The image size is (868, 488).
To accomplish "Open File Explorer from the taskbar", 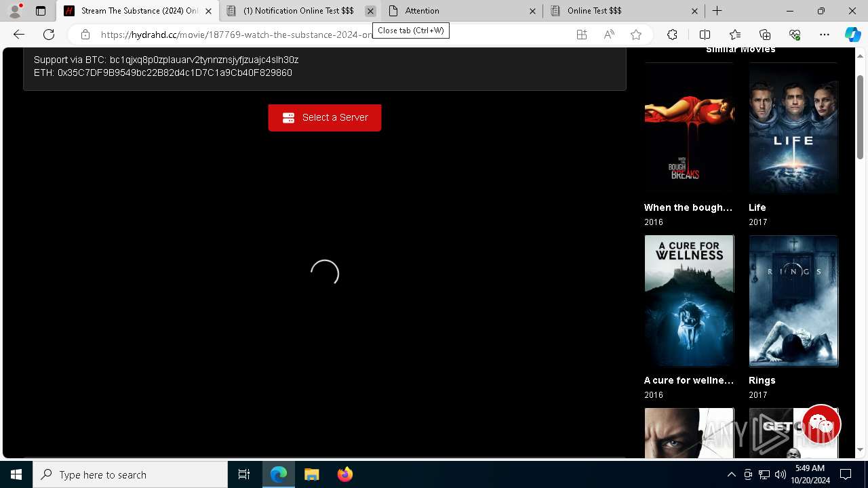I will pos(312,474).
